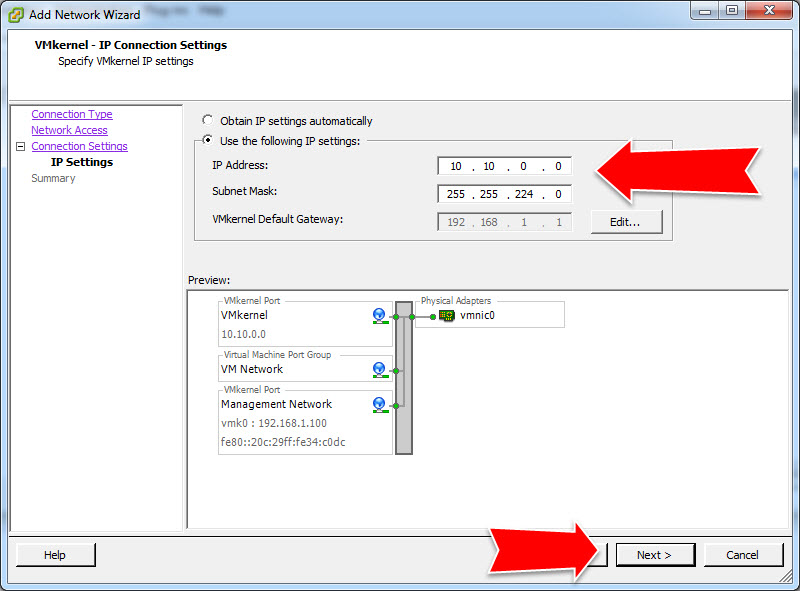The width and height of the screenshot is (800, 591).
Task: Click the VMkernel label in preview
Action: click(x=244, y=315)
